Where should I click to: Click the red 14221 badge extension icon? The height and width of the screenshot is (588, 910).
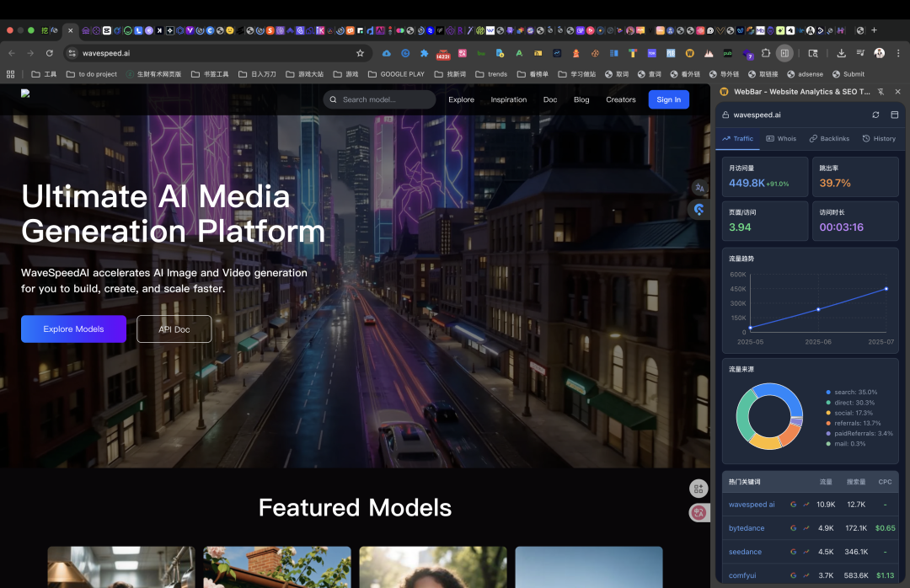tap(443, 54)
